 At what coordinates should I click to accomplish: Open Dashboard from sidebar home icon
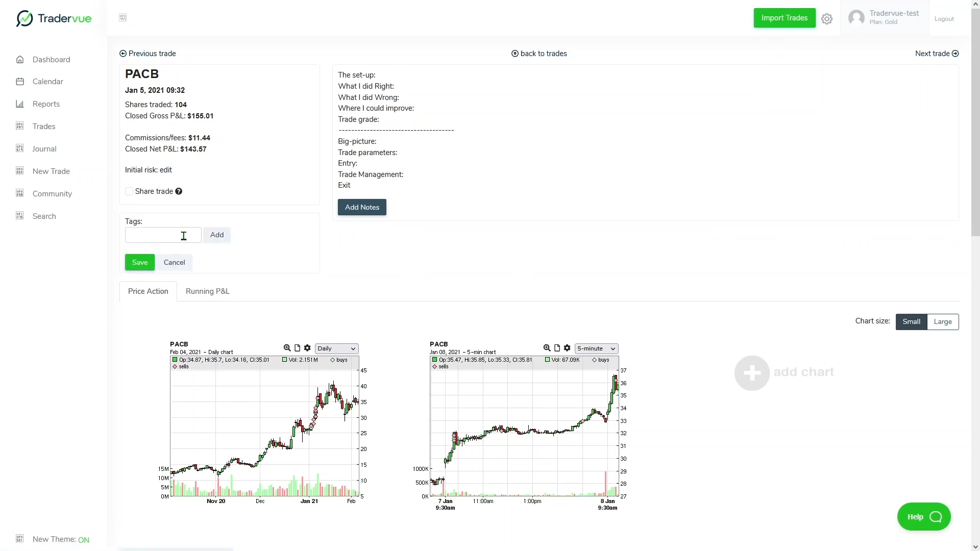tap(20, 60)
